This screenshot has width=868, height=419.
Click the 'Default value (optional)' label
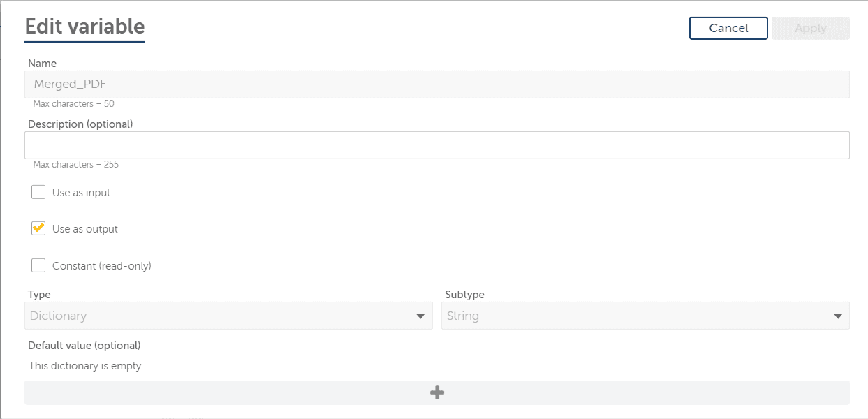[x=84, y=346]
